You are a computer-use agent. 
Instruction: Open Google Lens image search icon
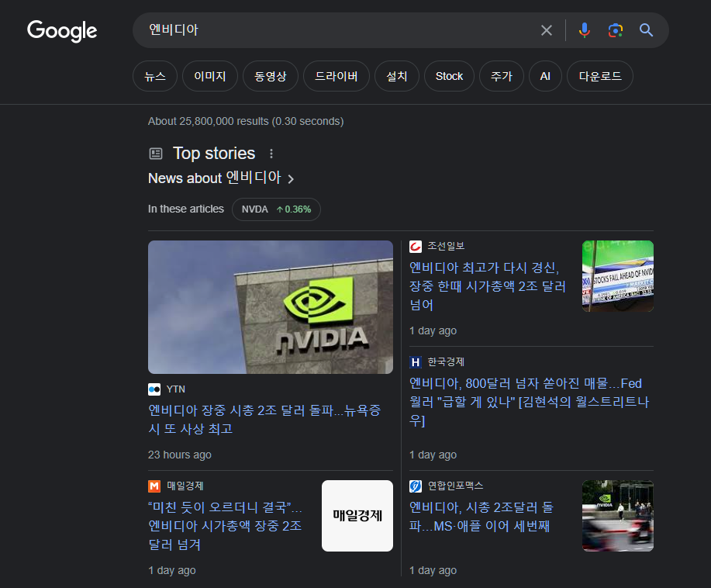[x=616, y=30]
